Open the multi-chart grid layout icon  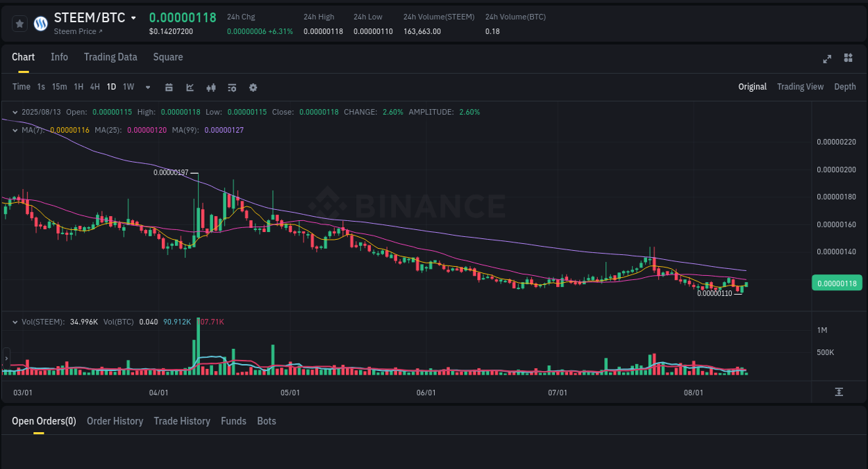848,58
